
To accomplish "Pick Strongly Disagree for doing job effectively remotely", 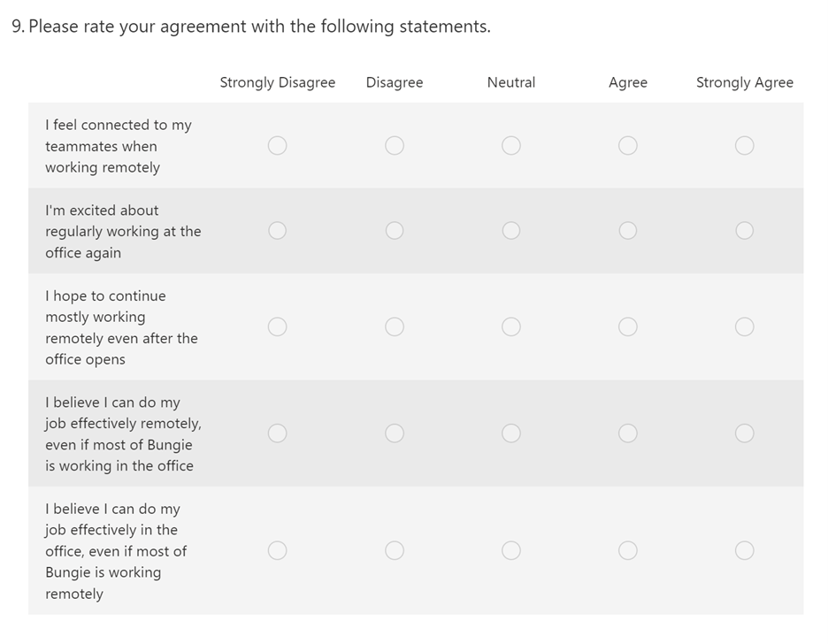I will 277,433.
